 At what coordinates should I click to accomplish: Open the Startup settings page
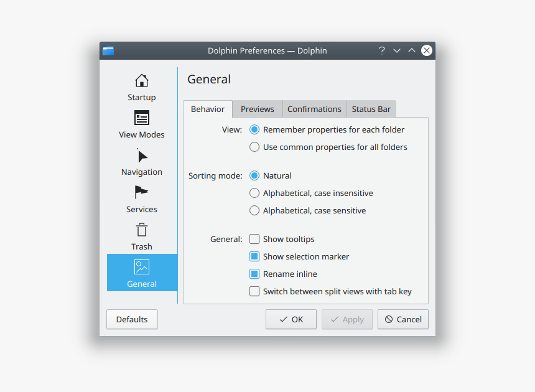coord(141,87)
